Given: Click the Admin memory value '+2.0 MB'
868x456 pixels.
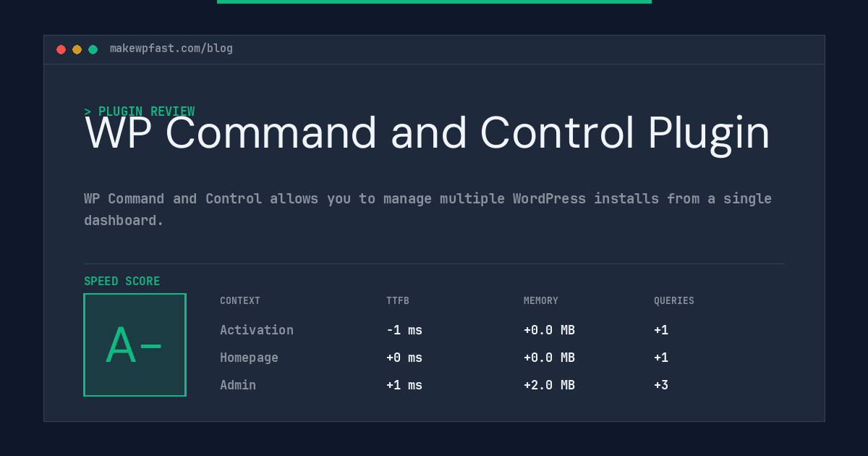Looking at the screenshot, I should point(549,385).
